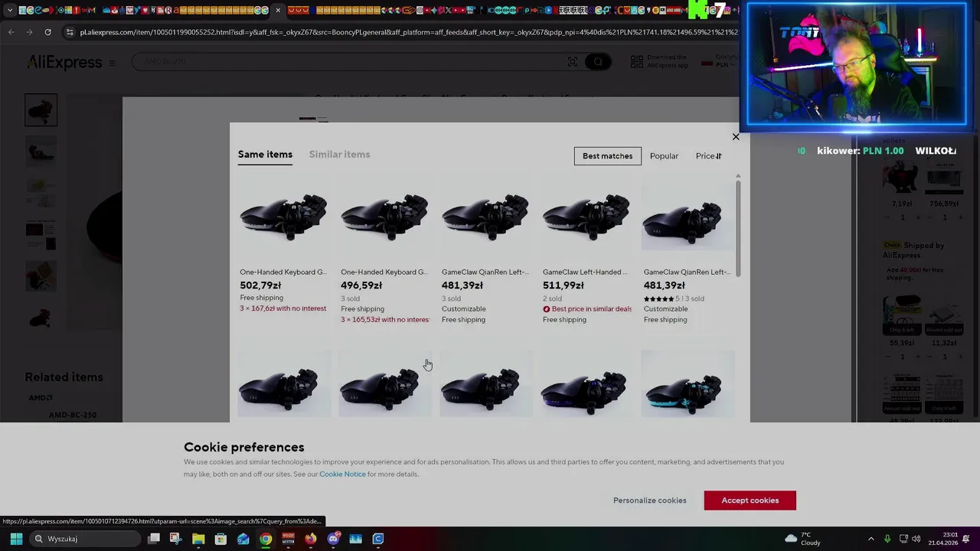The image size is (980, 551).
Task: Switch to the Similar items tab
Action: (x=339, y=155)
